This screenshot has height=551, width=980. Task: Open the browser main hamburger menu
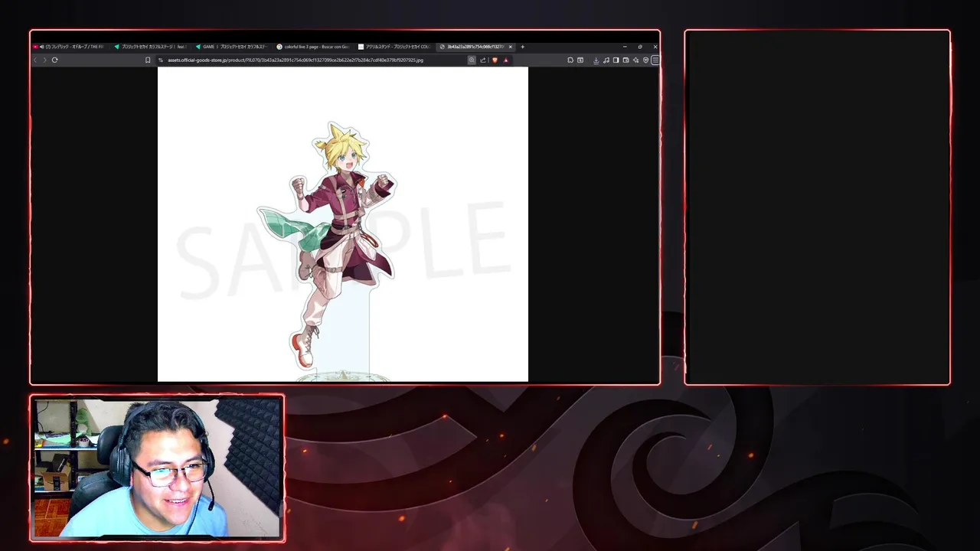(655, 60)
